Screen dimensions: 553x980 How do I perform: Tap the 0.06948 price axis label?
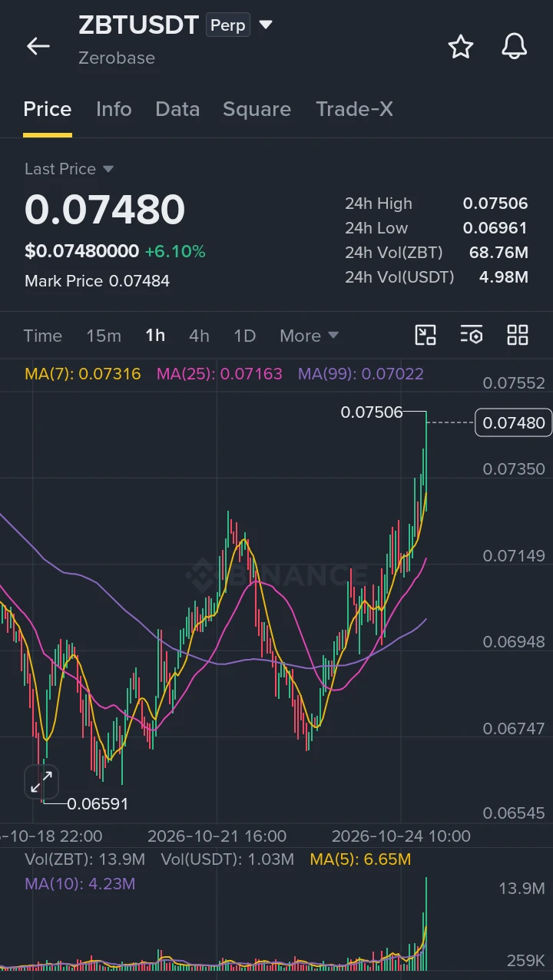[x=514, y=642]
